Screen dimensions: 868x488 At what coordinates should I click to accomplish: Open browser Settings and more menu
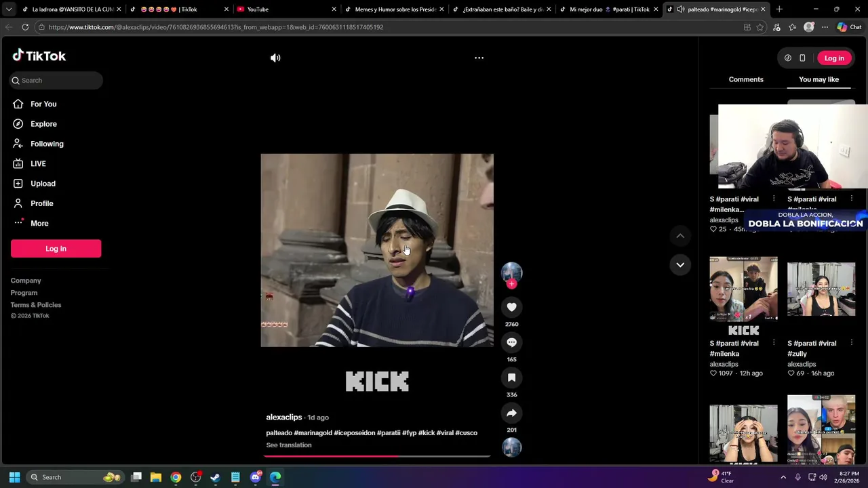(825, 27)
